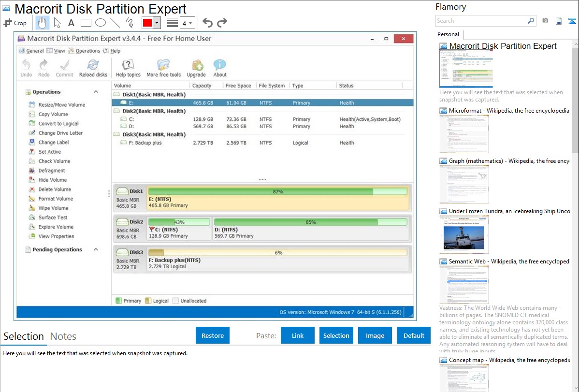This screenshot has width=579, height=392.
Task: Switch to the Notes tab
Action: [x=63, y=336]
